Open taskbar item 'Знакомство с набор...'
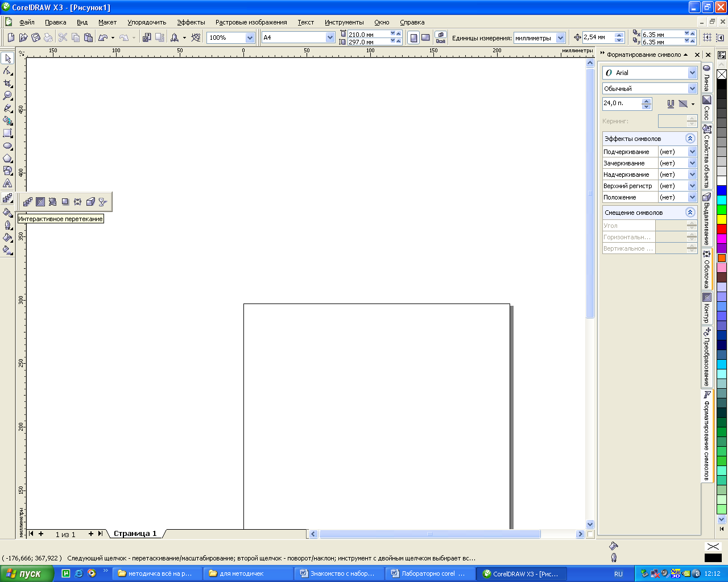The width and height of the screenshot is (728, 582). coord(339,573)
